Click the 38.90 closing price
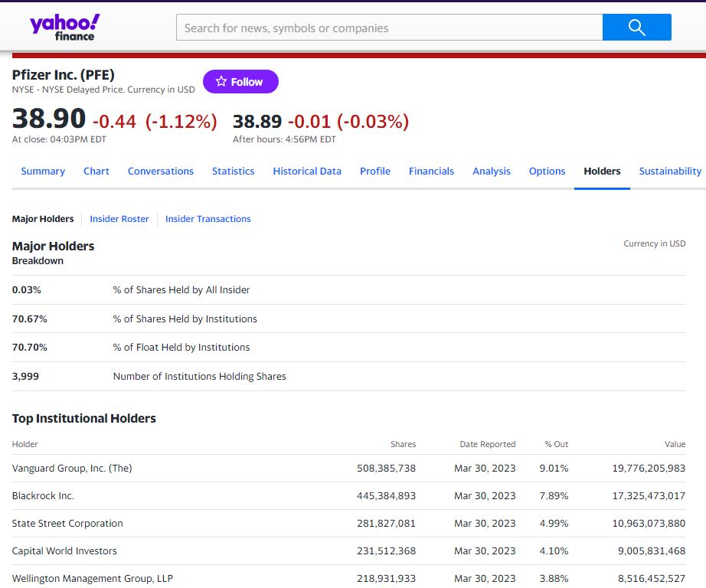706x588 pixels. point(49,119)
